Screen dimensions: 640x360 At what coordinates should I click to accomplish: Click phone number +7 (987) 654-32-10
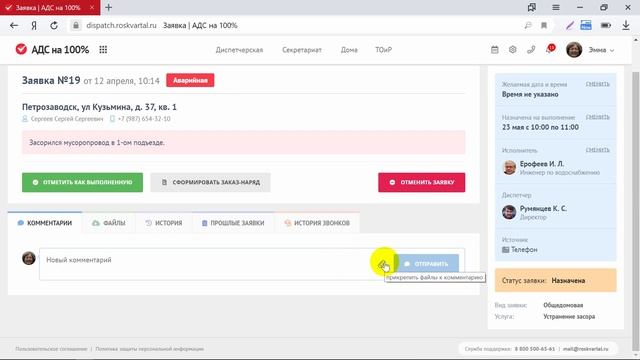pos(144,119)
